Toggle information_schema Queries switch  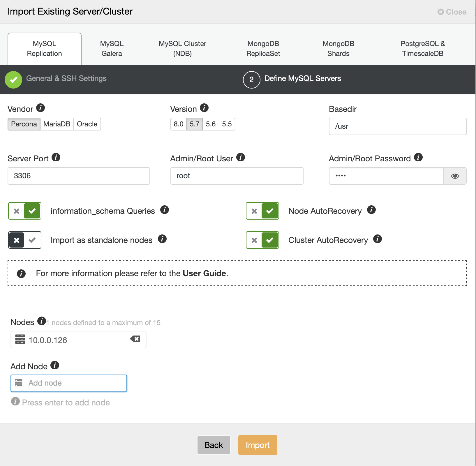(25, 211)
